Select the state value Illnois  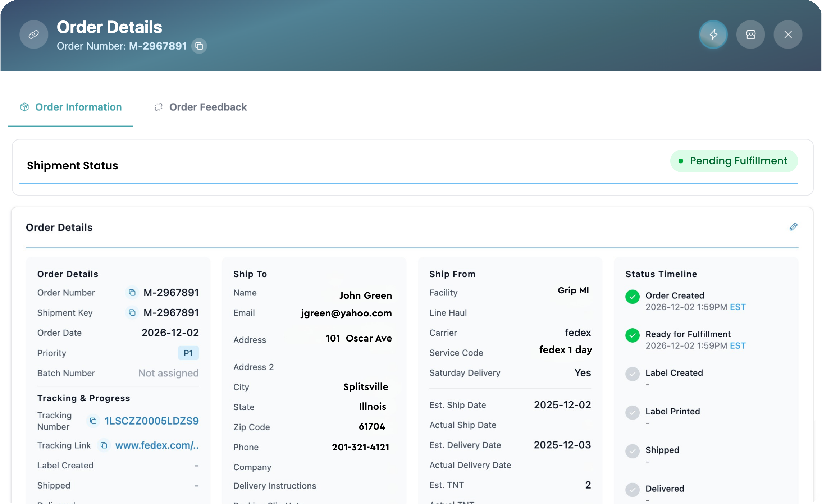coord(373,407)
